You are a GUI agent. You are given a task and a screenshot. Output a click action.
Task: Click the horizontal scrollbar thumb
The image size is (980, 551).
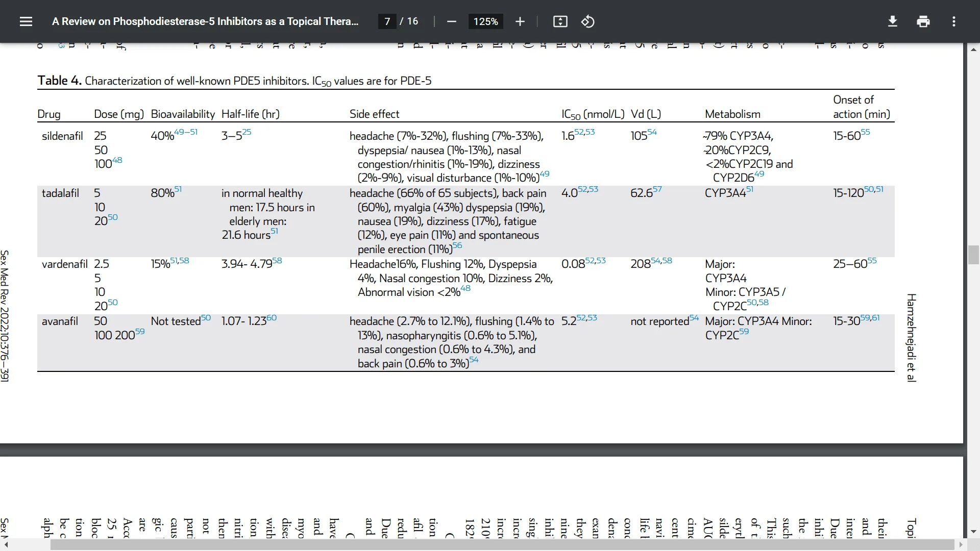[502, 544]
